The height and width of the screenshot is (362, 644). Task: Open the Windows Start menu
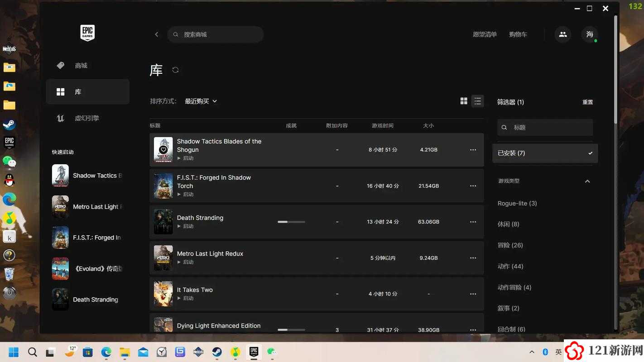14,352
